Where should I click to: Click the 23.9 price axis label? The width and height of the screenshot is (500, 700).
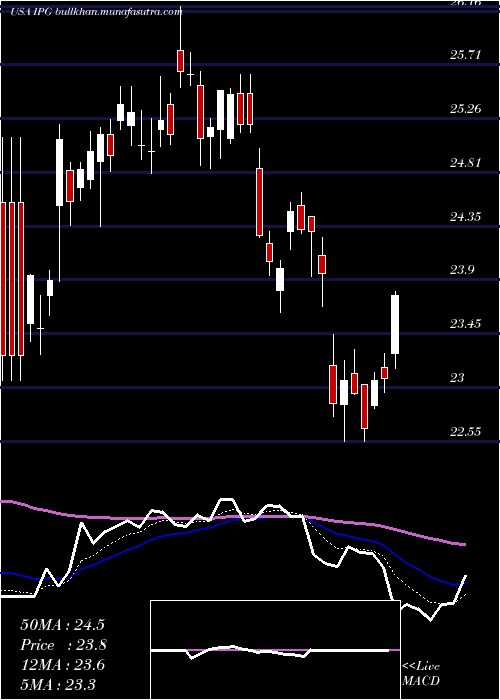coord(462,270)
